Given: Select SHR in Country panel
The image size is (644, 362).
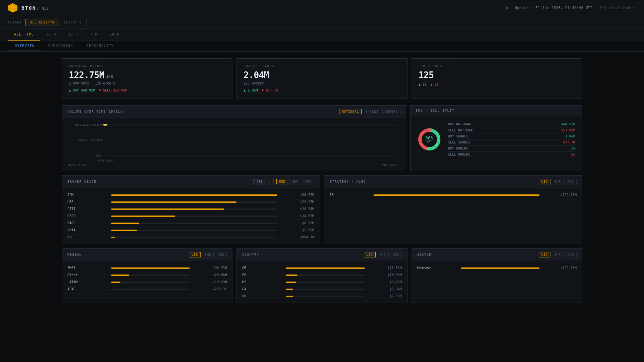Looking at the screenshot, I should pyautogui.click(x=383, y=255).
